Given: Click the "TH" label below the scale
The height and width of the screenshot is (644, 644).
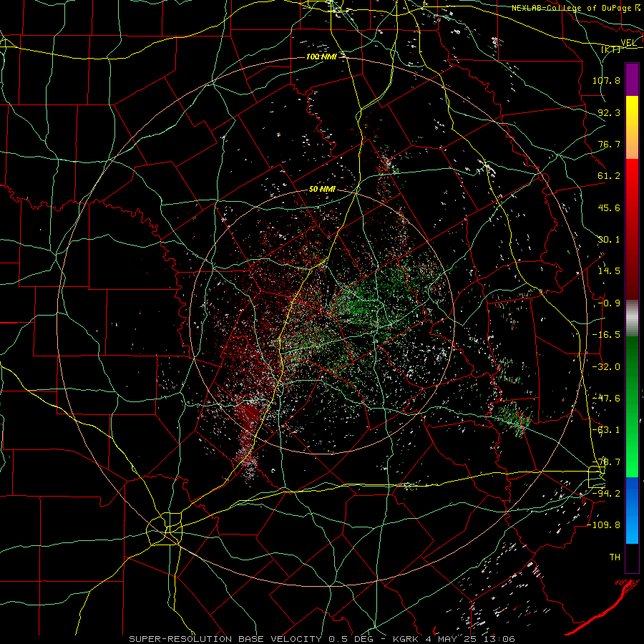Looking at the screenshot, I should pos(615,557).
